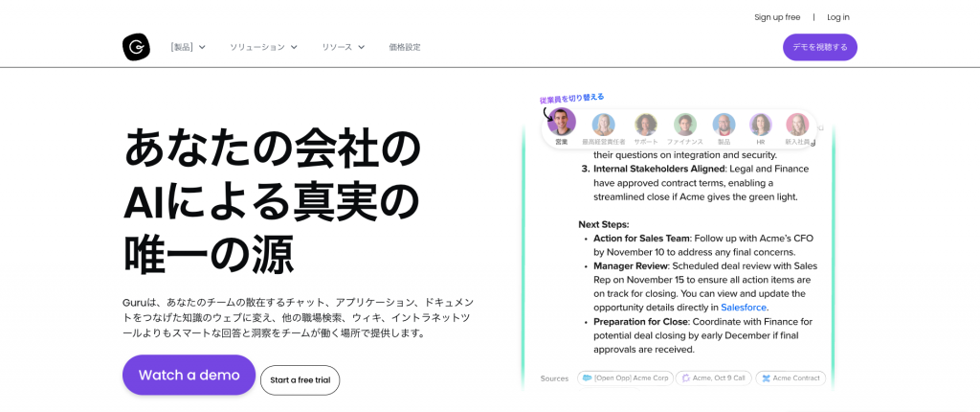Click the Next Steps: heading
Viewport: 980px width, 412px height.
tap(604, 224)
